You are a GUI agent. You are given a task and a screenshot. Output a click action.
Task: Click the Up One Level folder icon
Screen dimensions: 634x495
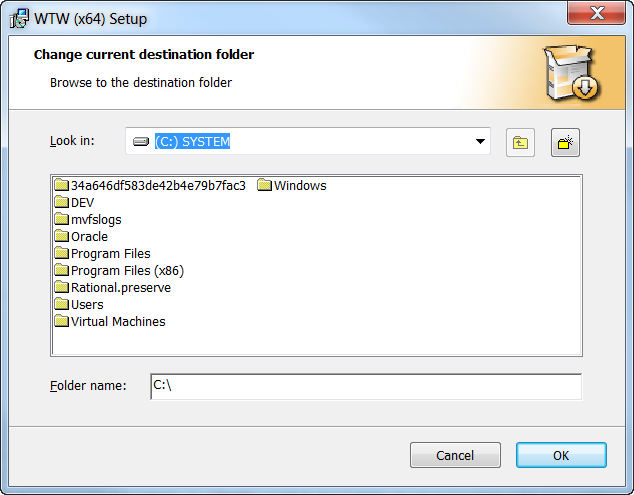click(520, 142)
